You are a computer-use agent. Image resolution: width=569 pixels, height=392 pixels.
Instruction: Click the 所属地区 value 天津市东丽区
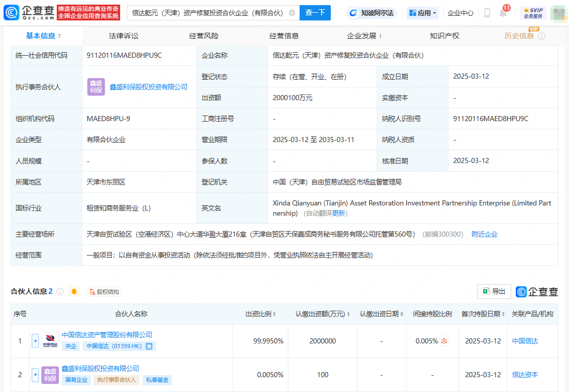[x=106, y=182]
